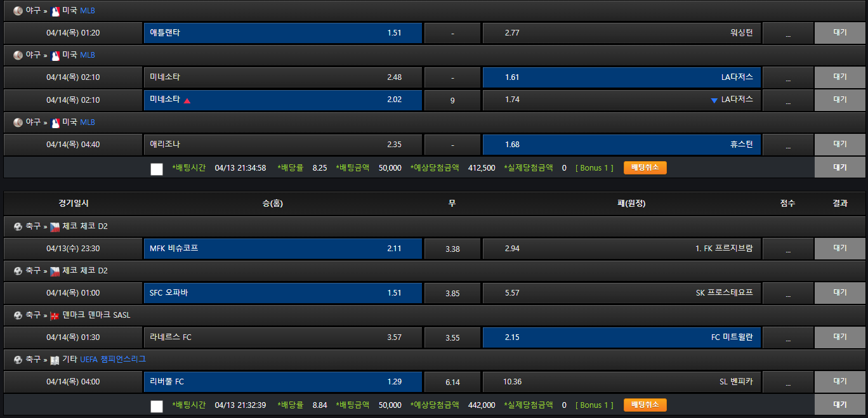Select the 3.38 draw odds cell
868x418 pixels.
[x=452, y=249]
